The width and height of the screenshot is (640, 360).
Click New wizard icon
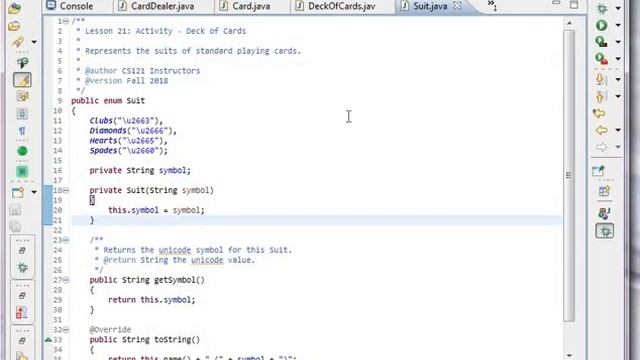coord(18,192)
